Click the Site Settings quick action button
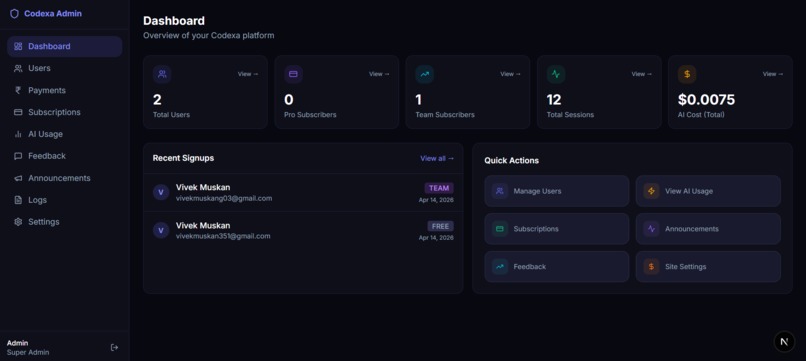The height and width of the screenshot is (361, 806). tap(708, 267)
